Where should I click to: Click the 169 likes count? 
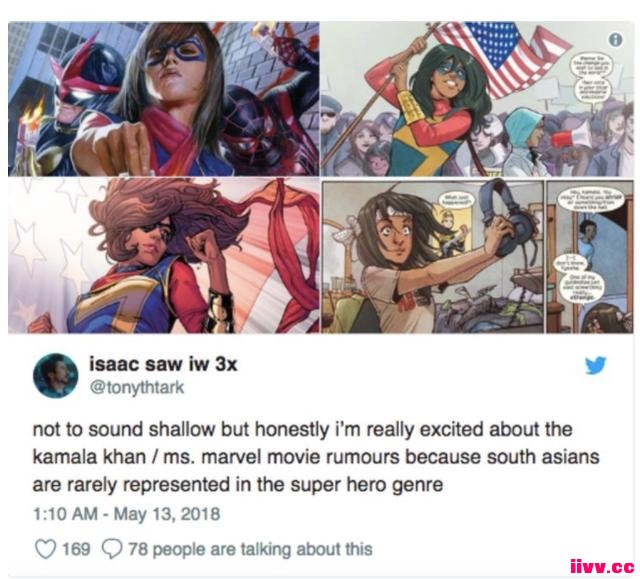pos(76,549)
